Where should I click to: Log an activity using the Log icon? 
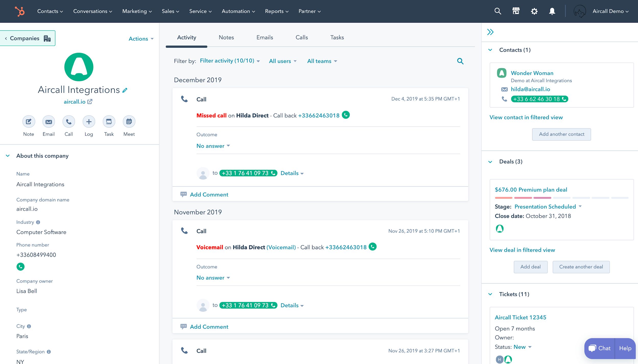(x=89, y=122)
